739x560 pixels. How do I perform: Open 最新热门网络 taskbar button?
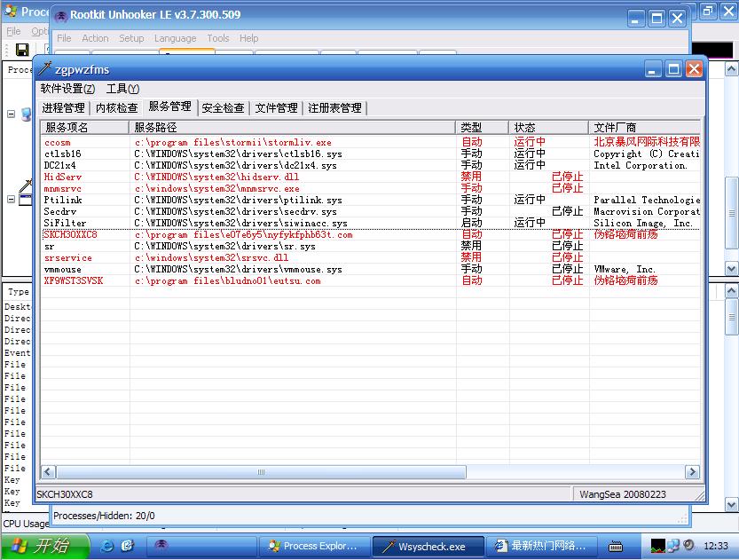pos(541,546)
